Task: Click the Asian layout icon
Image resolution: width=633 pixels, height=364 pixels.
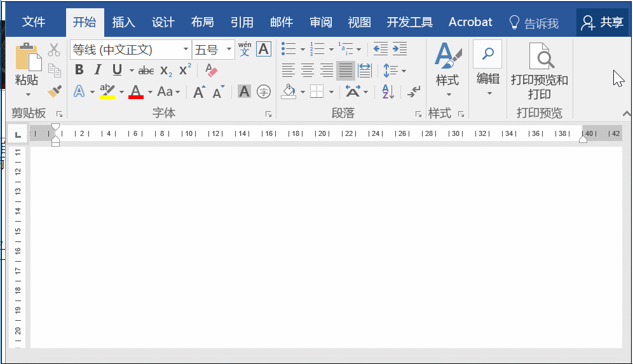Action: coord(353,91)
